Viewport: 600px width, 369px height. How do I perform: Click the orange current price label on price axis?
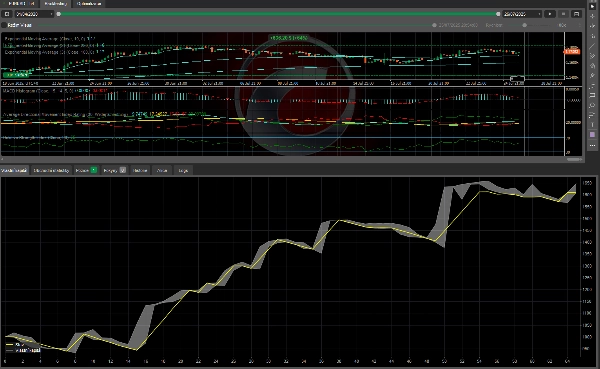click(572, 51)
